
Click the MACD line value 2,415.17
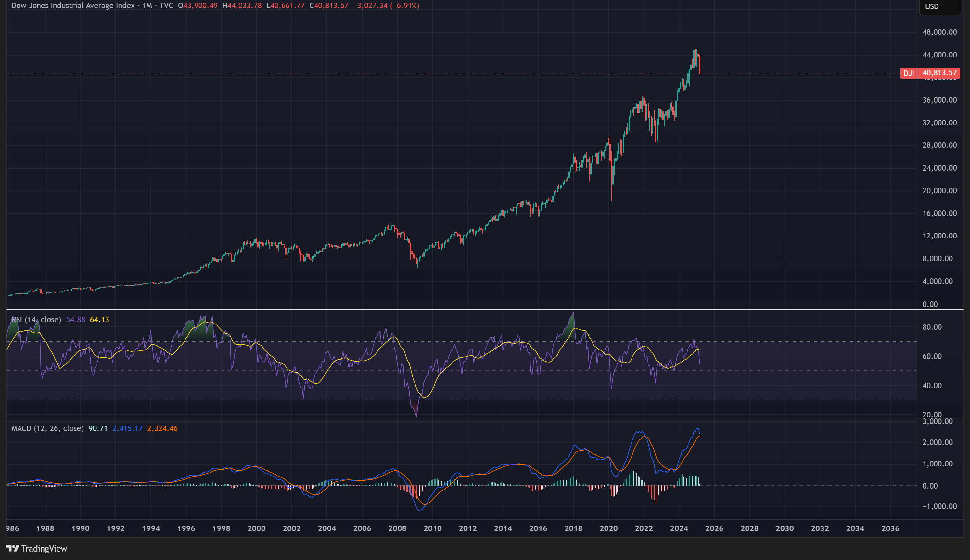tap(127, 428)
